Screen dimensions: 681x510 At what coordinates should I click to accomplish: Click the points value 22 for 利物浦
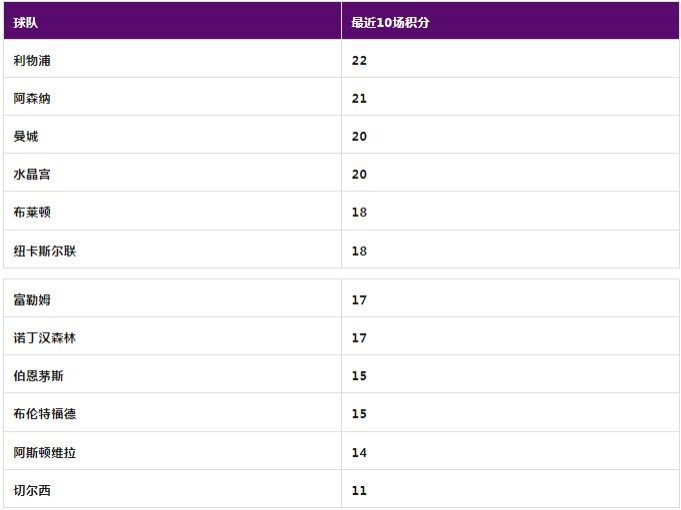(x=359, y=60)
